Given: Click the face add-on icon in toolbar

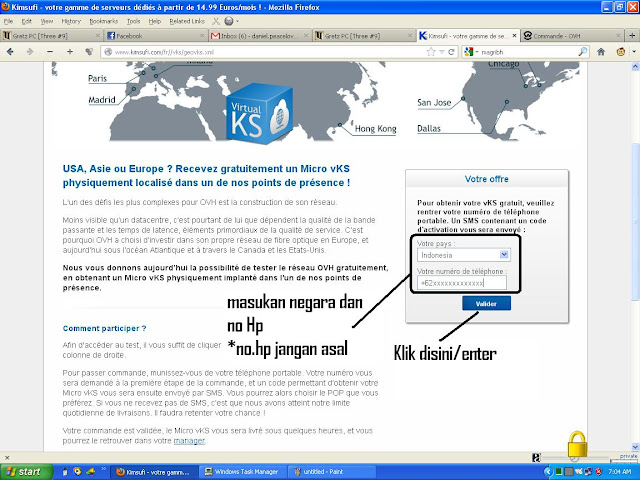Looking at the screenshot, I should pos(620,52).
